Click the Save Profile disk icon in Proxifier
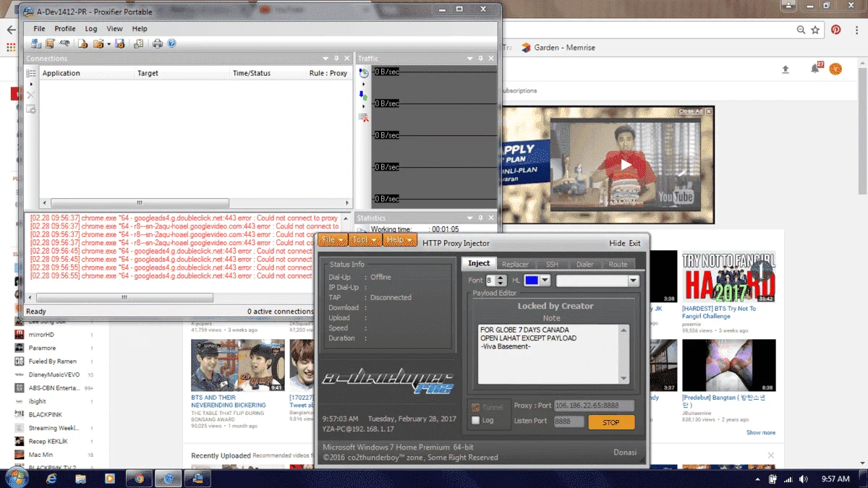Image resolution: width=868 pixels, height=488 pixels. click(x=120, y=43)
